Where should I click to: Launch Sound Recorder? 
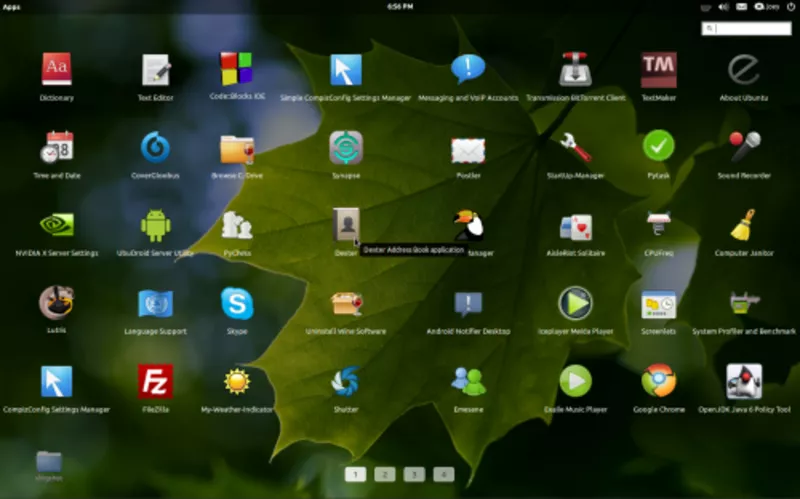click(x=744, y=147)
